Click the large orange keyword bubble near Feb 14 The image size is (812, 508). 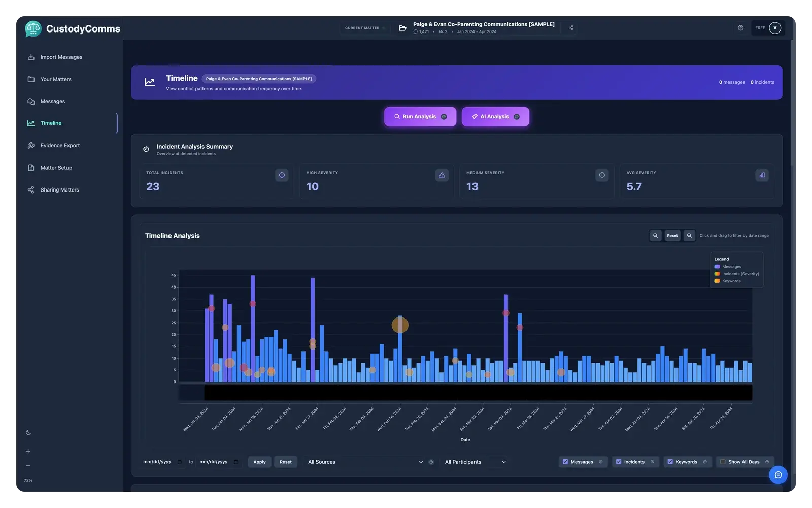(400, 325)
